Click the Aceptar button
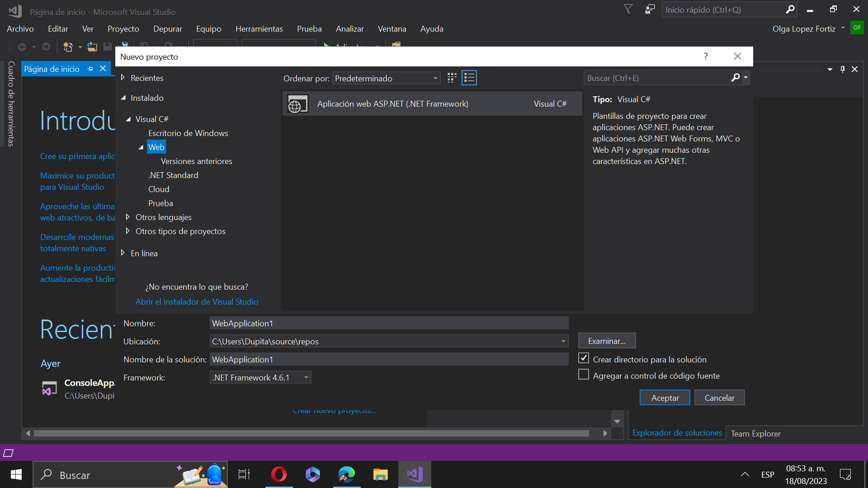Image resolution: width=868 pixels, height=488 pixels. tap(665, 398)
